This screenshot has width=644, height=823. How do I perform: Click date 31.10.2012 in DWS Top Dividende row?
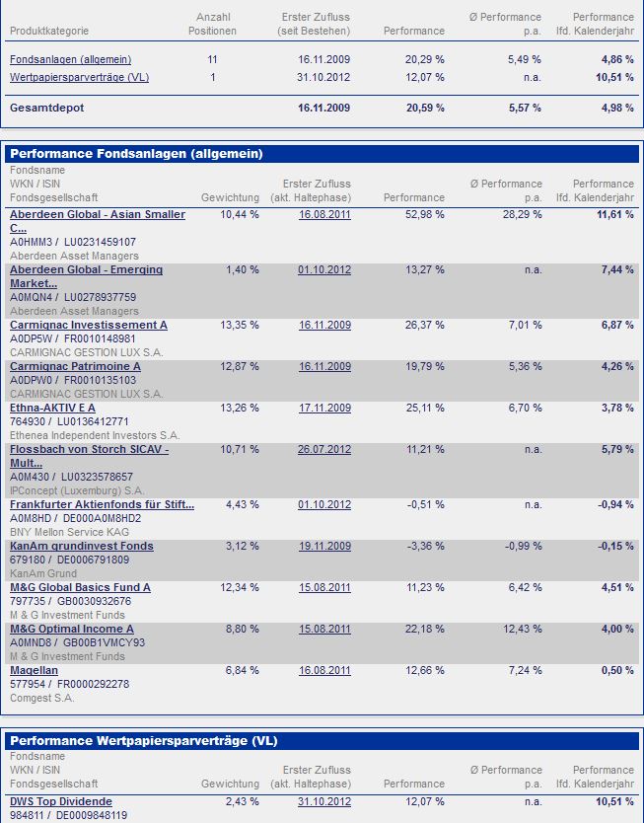324,801
